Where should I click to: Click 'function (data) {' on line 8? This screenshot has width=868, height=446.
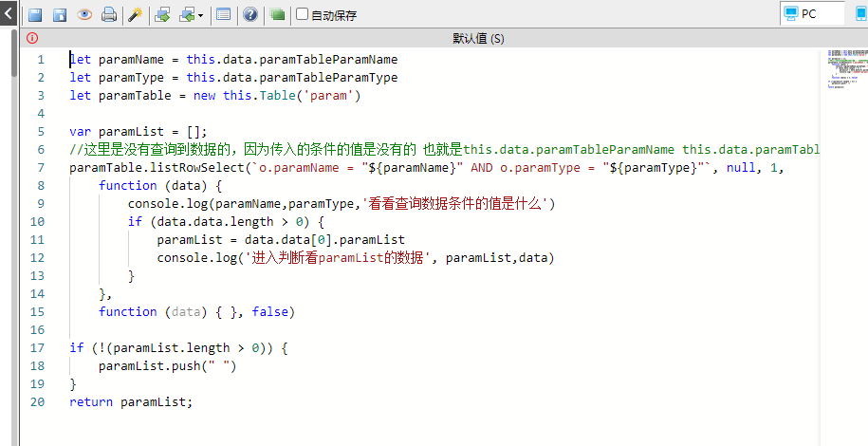click(x=160, y=186)
